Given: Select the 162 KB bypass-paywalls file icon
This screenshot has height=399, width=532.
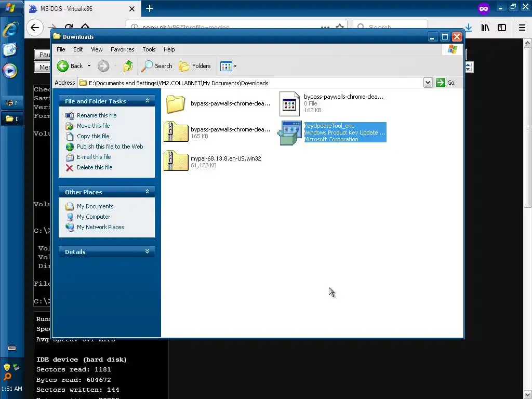Looking at the screenshot, I should [x=289, y=104].
